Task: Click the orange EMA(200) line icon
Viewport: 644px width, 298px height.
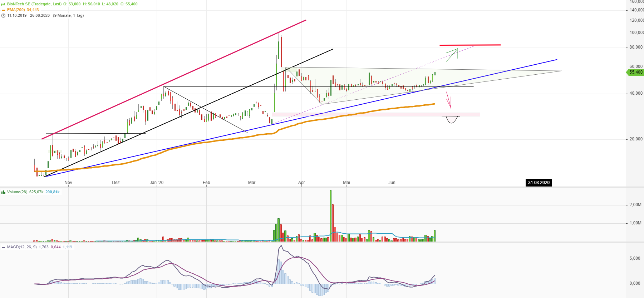Action: tap(3, 10)
